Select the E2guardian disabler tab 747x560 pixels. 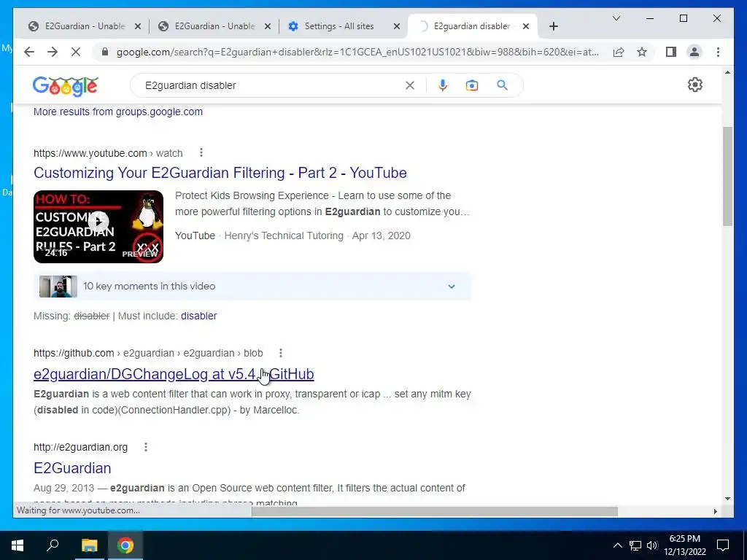(x=472, y=26)
